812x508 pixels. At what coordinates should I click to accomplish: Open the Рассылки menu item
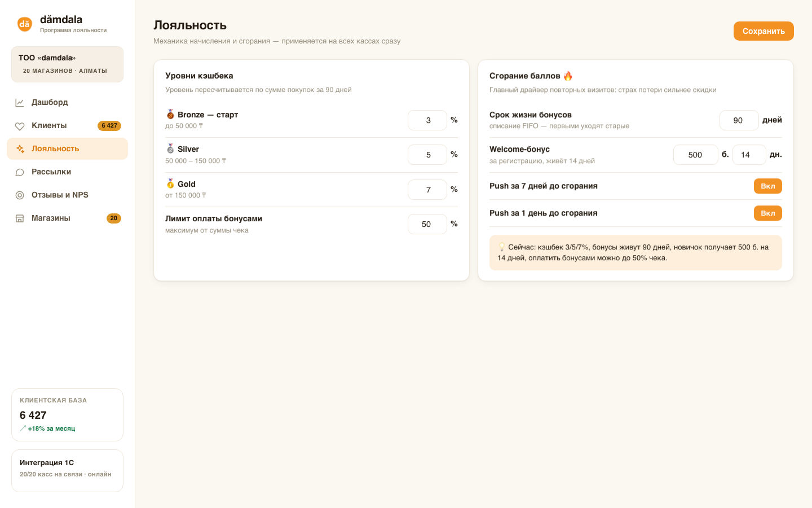(x=67, y=172)
